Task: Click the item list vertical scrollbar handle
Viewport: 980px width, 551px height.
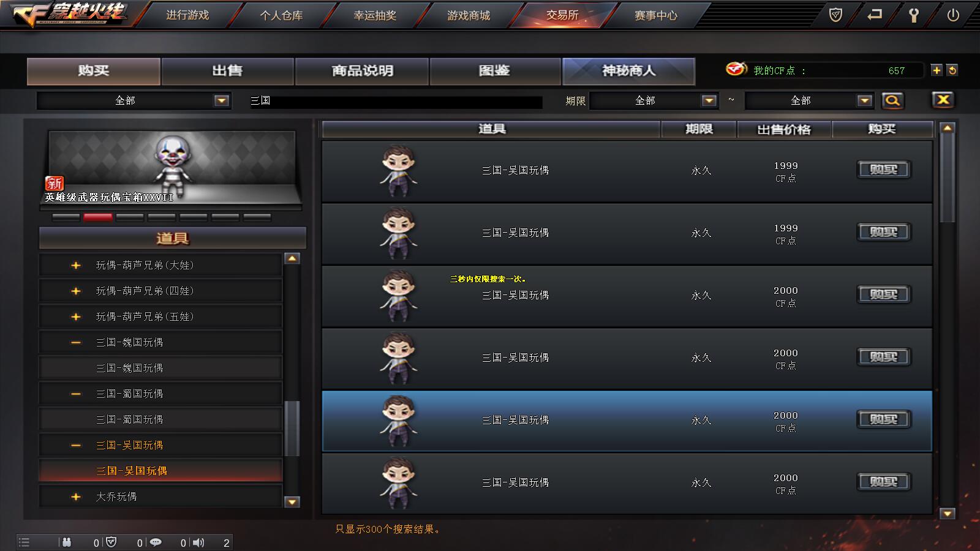Action: tap(948, 179)
